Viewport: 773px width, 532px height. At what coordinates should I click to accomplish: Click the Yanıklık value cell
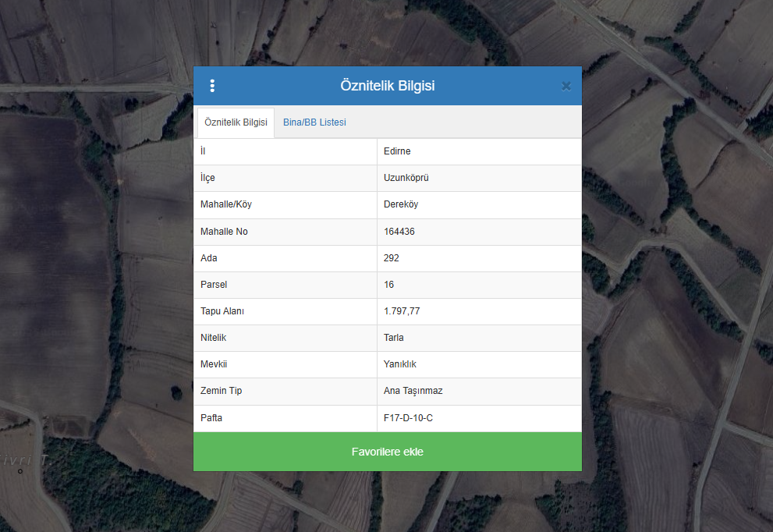400,364
